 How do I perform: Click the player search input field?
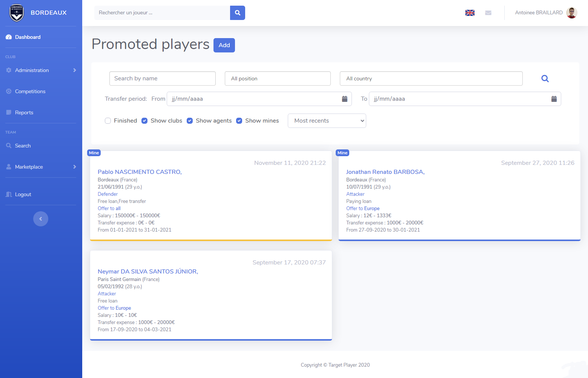tap(162, 12)
